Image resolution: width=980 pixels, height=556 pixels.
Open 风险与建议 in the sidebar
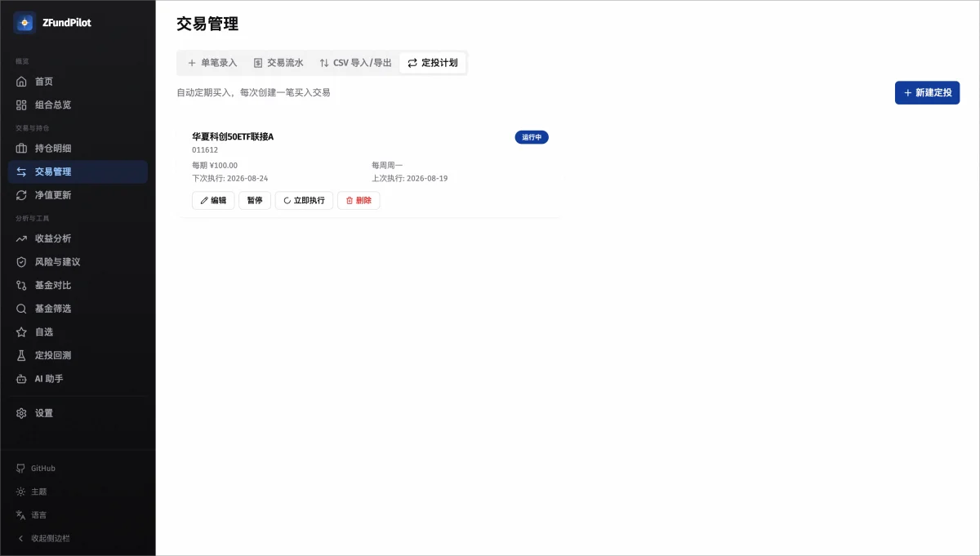click(x=78, y=262)
